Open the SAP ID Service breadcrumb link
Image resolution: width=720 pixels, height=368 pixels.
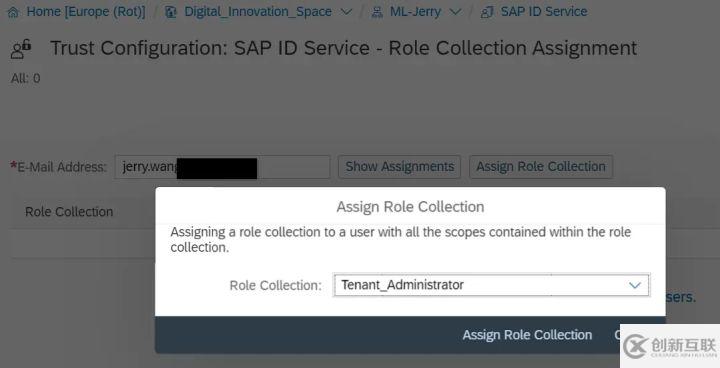[544, 11]
